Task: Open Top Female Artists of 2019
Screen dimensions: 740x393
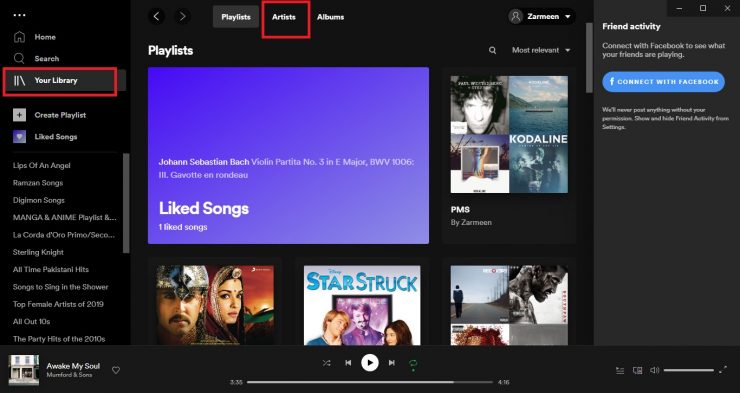Action: (58, 304)
